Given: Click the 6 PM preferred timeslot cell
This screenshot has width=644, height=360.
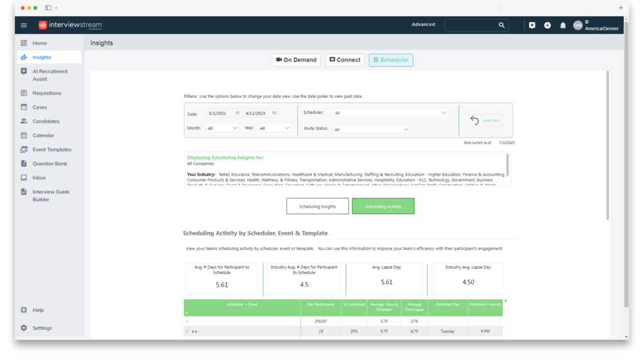Looking at the screenshot, I should point(485,331).
